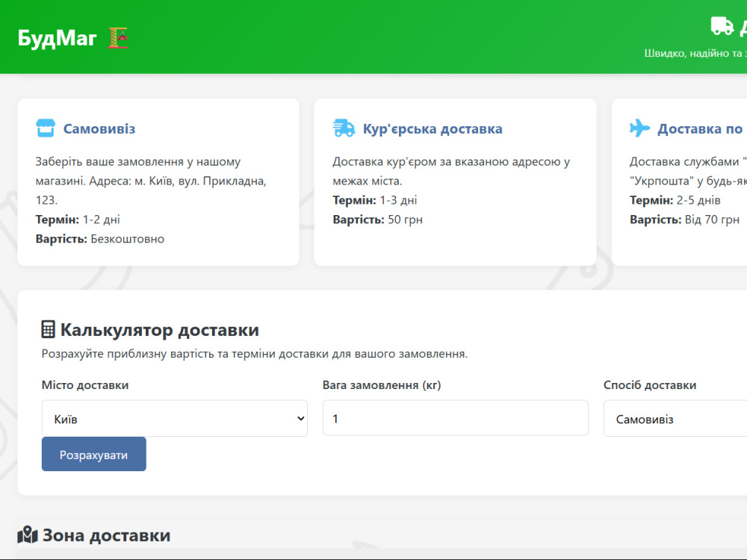This screenshot has height=560, width=747.
Task: Click the text Вартість: Безкоштовно
Action: click(99, 239)
